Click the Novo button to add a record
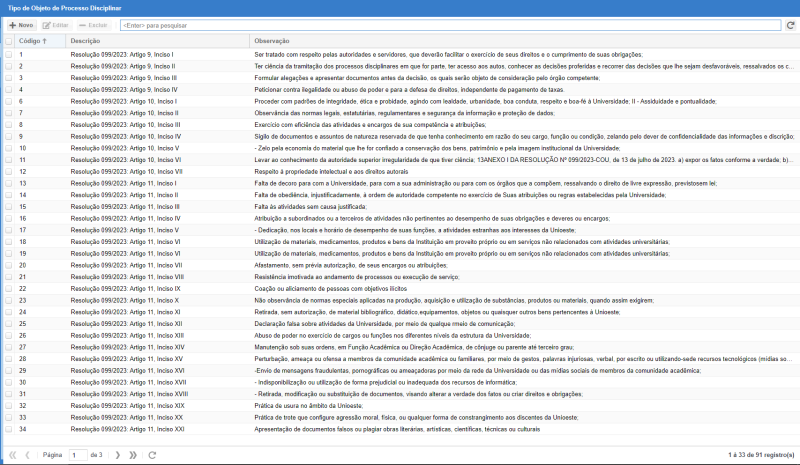 pyautogui.click(x=21, y=24)
